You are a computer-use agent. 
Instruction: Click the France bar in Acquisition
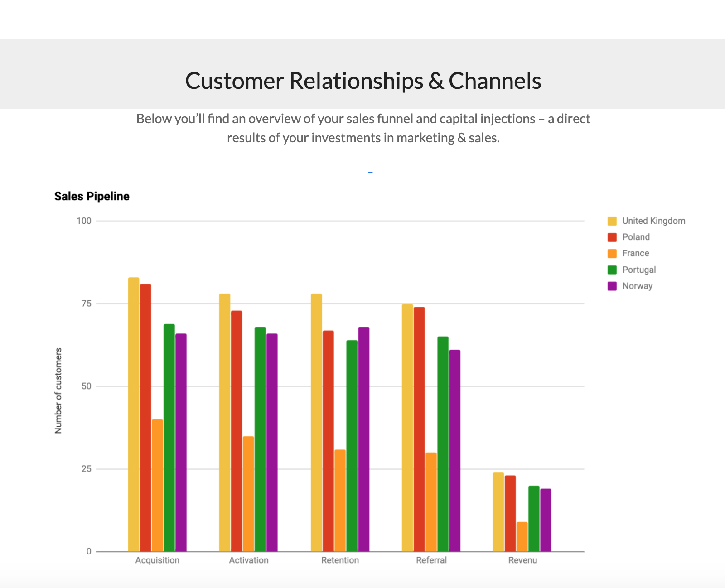click(157, 486)
